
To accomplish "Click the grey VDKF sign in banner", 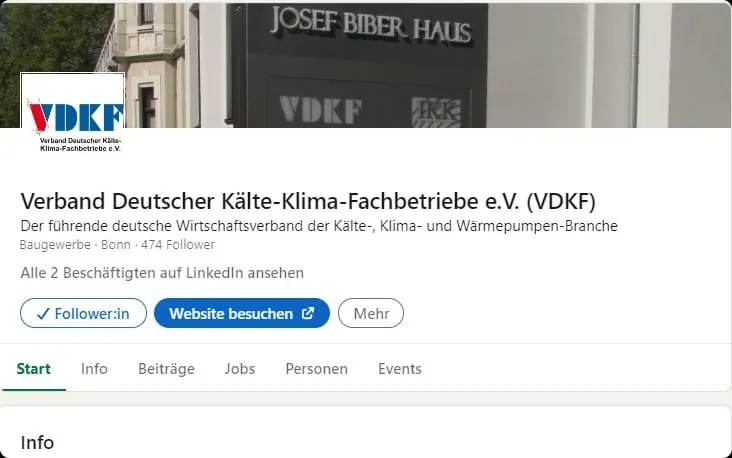I will pos(321,111).
